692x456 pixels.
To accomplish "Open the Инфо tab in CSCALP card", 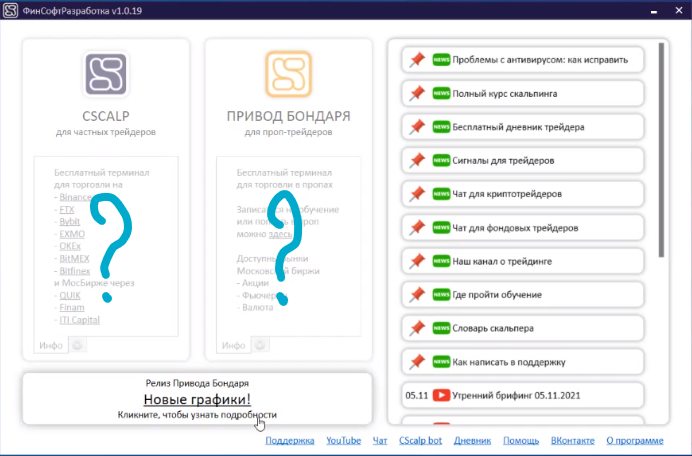I will [x=51, y=345].
